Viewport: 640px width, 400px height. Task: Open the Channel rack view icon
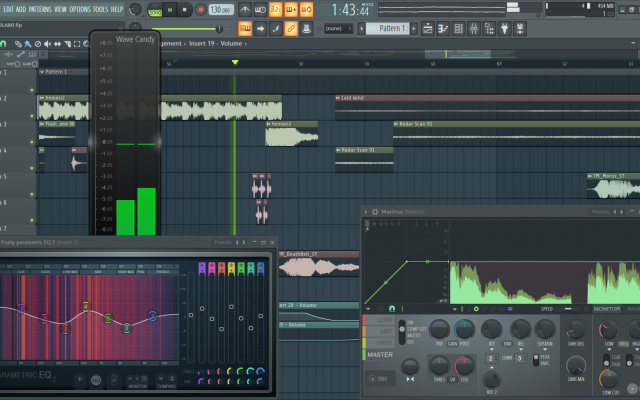458,29
